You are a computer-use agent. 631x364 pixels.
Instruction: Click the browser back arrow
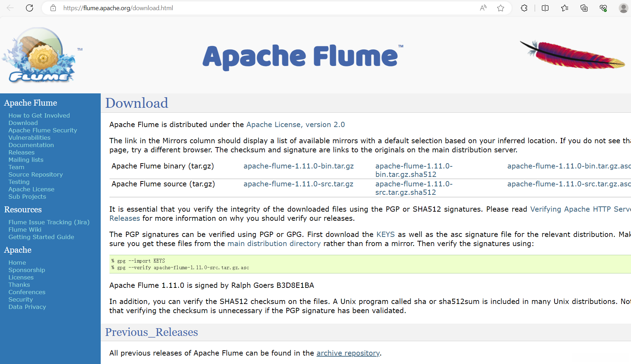point(10,8)
